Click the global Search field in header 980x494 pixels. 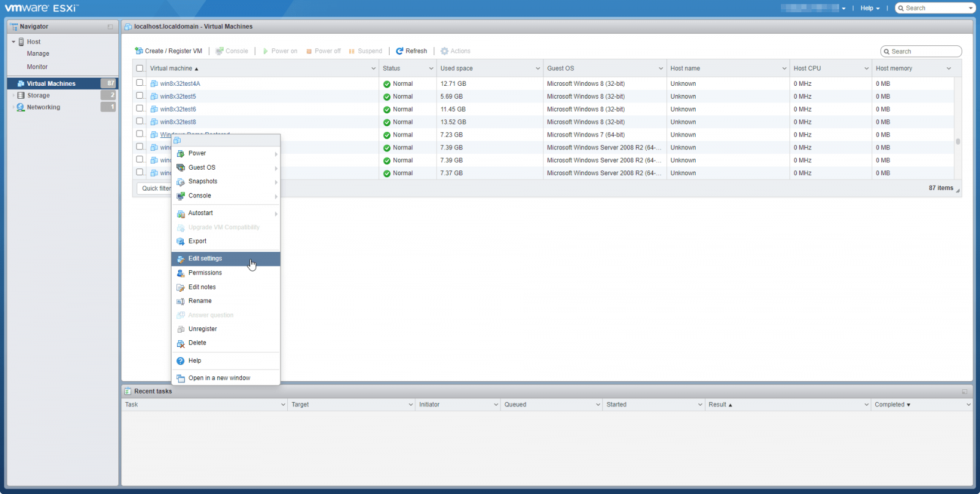(x=935, y=8)
